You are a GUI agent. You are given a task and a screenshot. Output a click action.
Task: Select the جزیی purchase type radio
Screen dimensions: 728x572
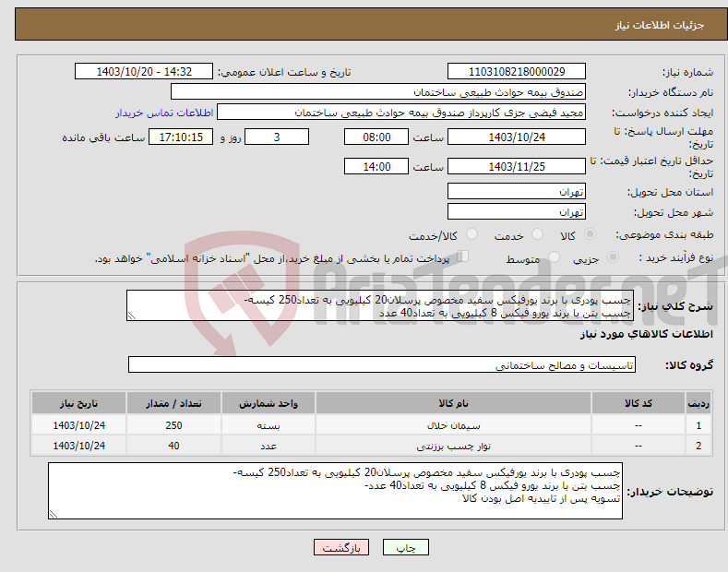613,257
